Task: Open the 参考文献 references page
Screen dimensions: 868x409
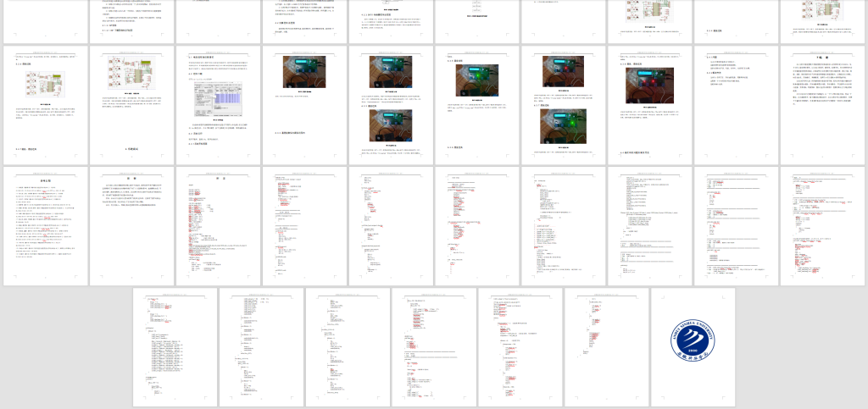Action: pos(44,225)
